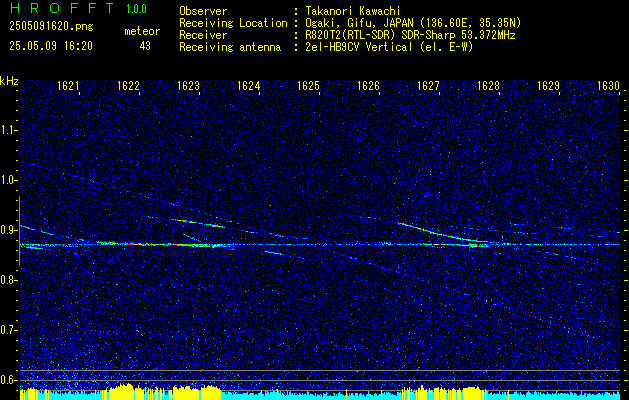The width and height of the screenshot is (629, 400).
Task: Click the HROFFT program title
Action: (61, 8)
